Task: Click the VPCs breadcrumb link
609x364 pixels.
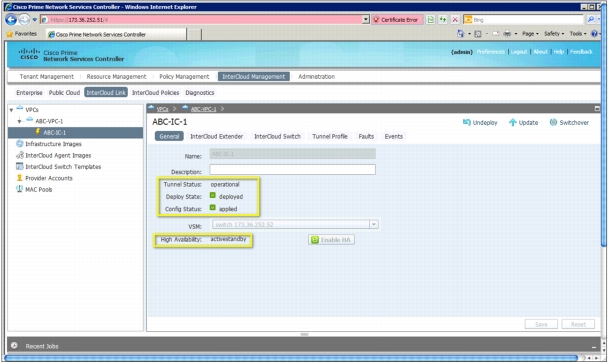Action: click(x=162, y=109)
